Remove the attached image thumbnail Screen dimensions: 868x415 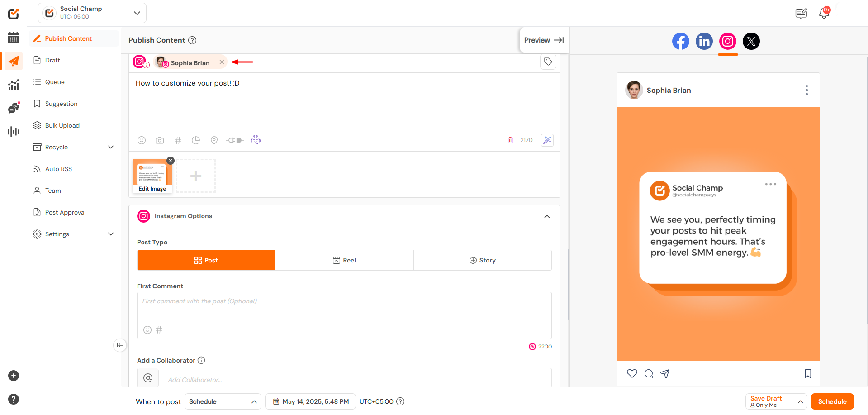171,161
